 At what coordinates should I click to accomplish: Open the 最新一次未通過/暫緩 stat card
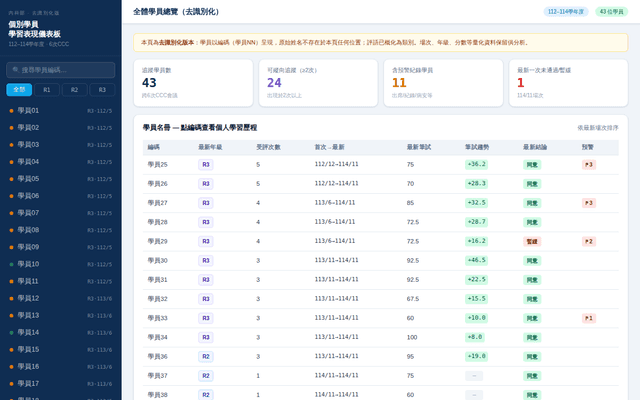568,83
